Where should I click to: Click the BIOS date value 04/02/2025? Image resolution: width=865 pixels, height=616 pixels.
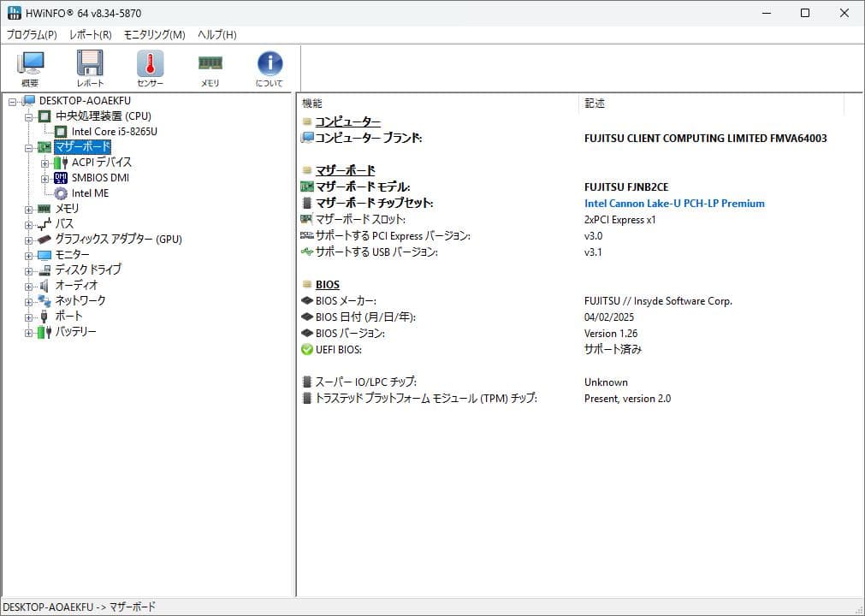click(609, 317)
